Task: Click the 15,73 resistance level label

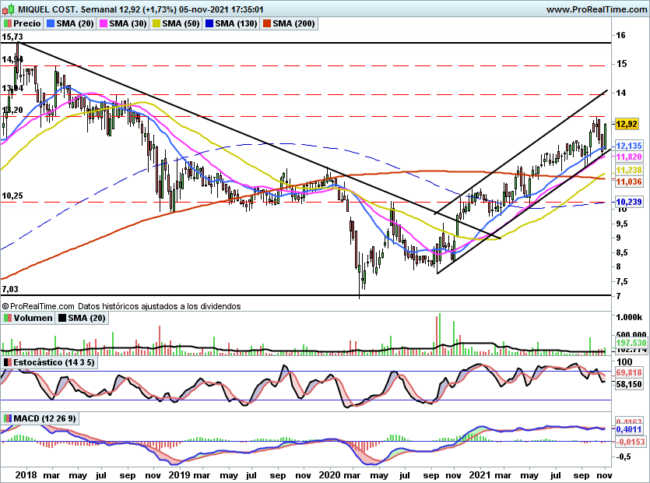Action: point(12,37)
